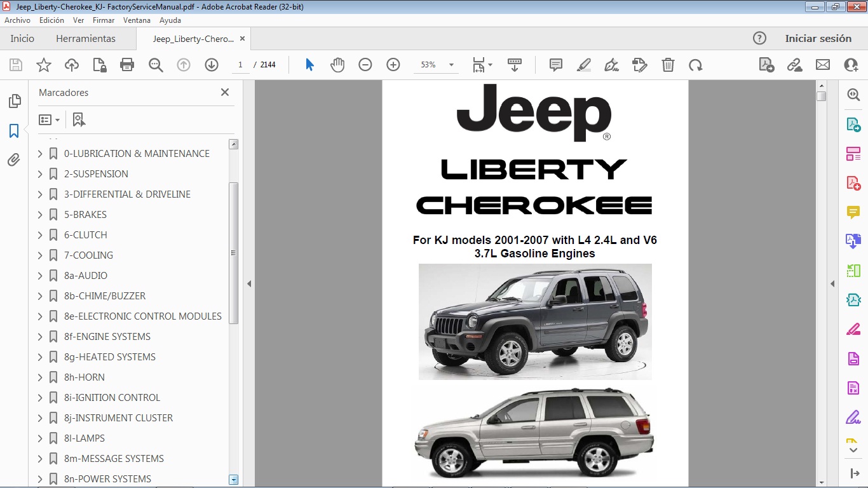The image size is (868, 488).
Task: Open the zoom percentage dropdown
Action: (451, 64)
